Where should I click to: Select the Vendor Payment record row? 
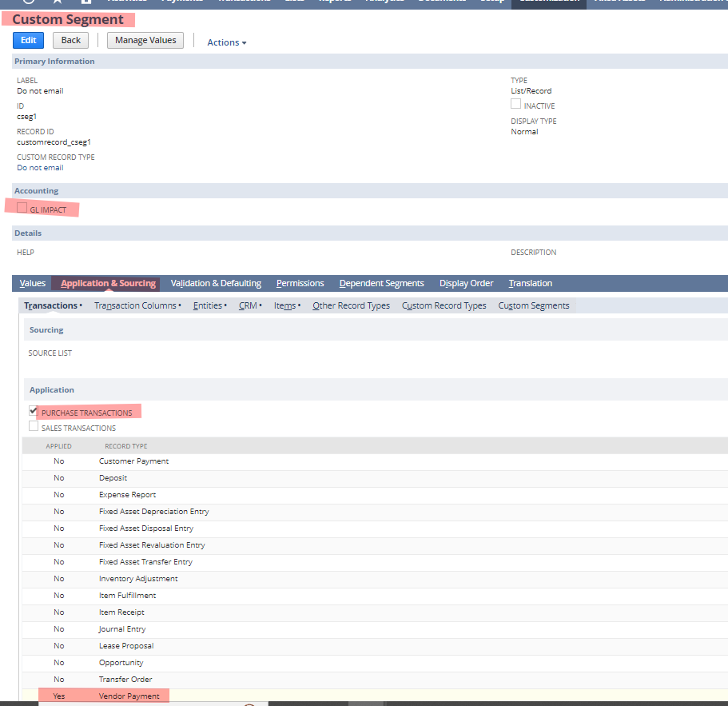128,696
